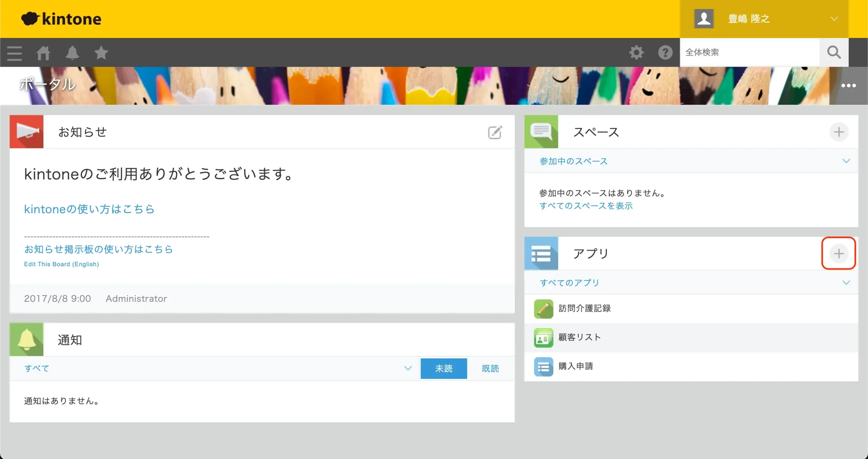The image size is (868, 459).
Task: Open notifications bell in toolbar
Action: pos(72,53)
